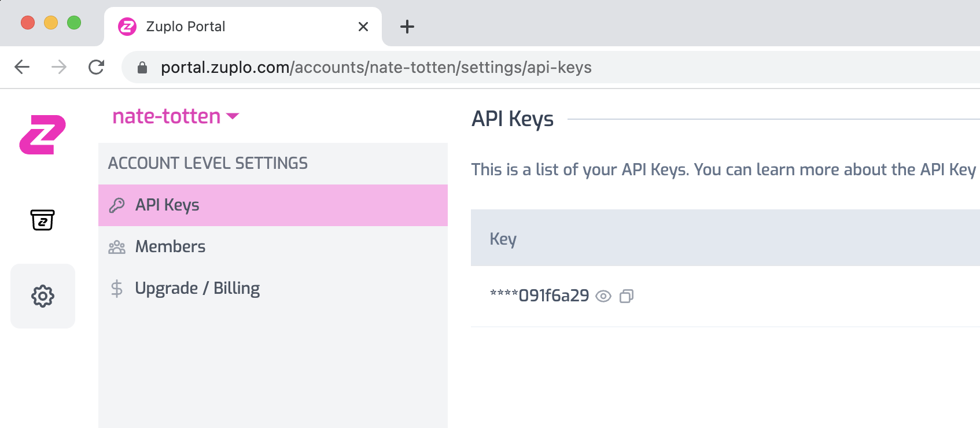The height and width of the screenshot is (428, 980).
Task: Select the Zuplo Portal browser tab
Action: 243,27
